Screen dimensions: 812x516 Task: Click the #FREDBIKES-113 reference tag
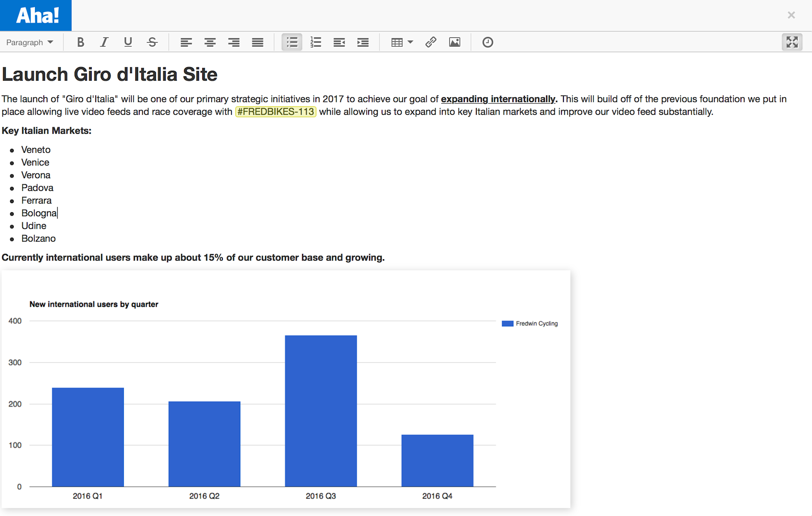point(276,112)
